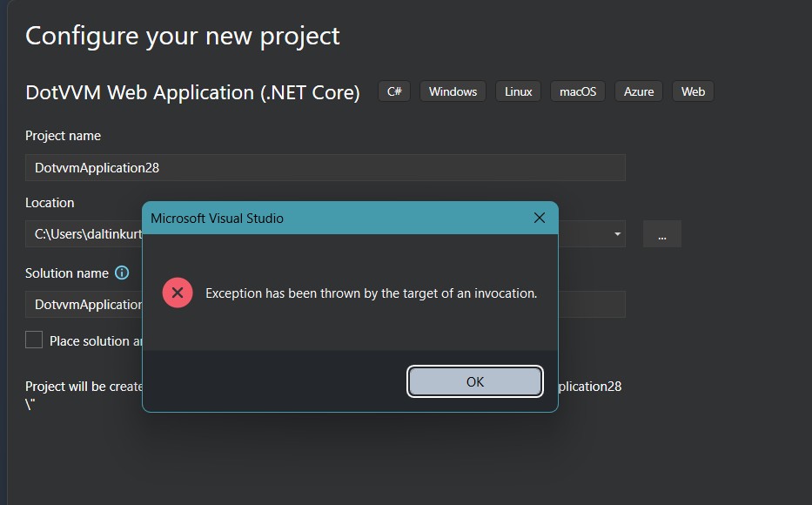The height and width of the screenshot is (505, 812).
Task: Click the macOS platform tag
Action: click(577, 91)
